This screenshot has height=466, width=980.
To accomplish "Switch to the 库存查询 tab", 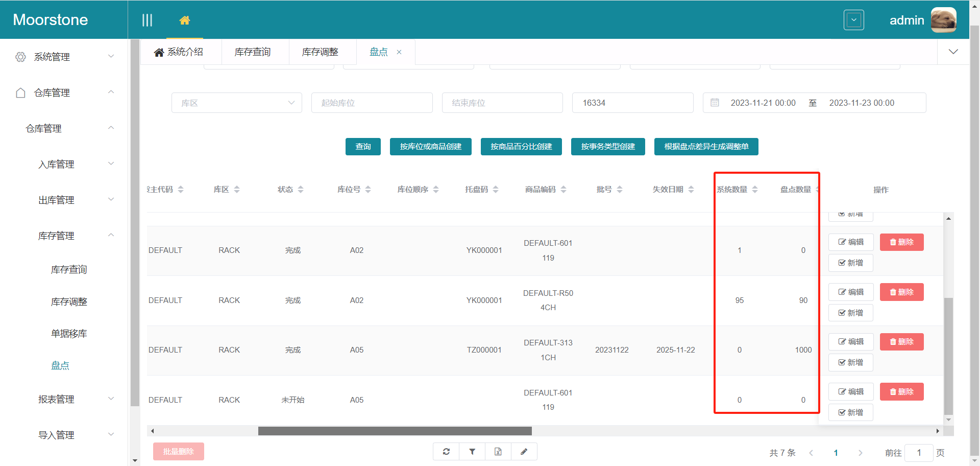I will [253, 52].
